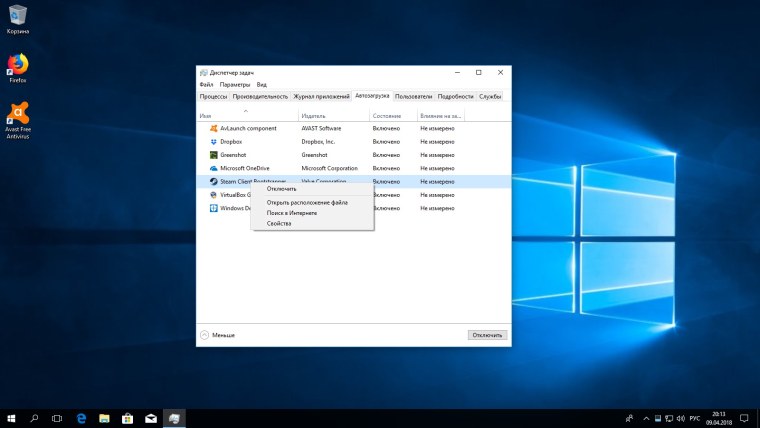Open the Службы tab

pyautogui.click(x=490, y=97)
